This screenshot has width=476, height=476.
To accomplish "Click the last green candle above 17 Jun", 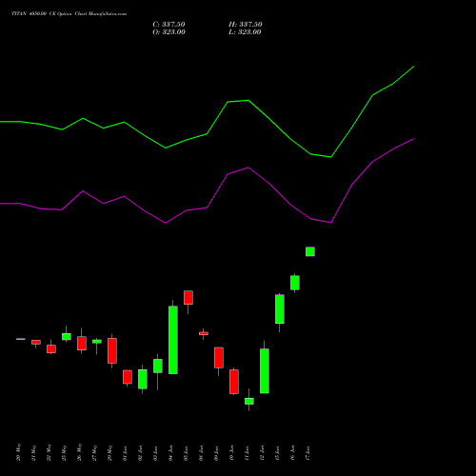I will (310, 251).
